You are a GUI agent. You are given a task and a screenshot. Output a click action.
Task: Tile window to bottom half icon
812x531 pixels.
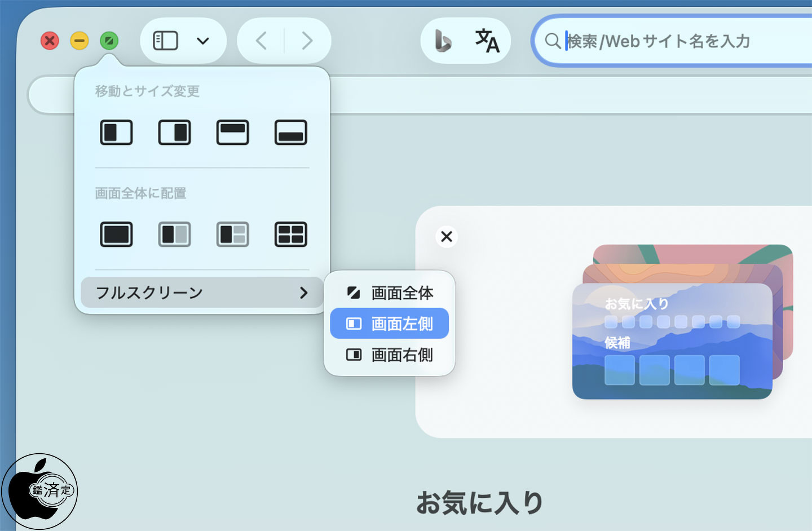pyautogui.click(x=290, y=132)
